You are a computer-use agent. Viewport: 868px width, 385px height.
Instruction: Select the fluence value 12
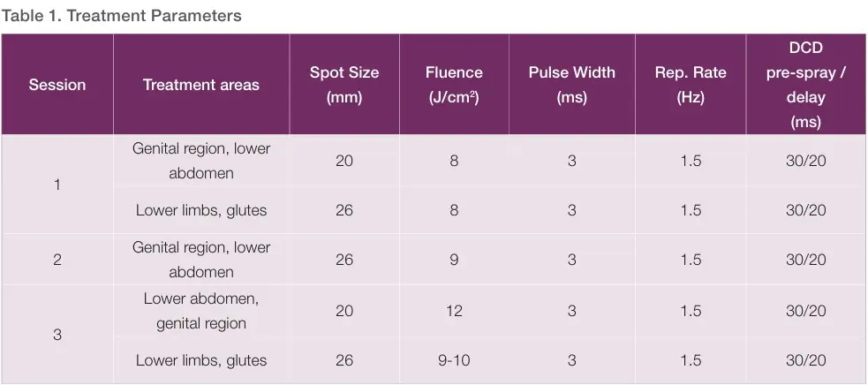pyautogui.click(x=454, y=311)
